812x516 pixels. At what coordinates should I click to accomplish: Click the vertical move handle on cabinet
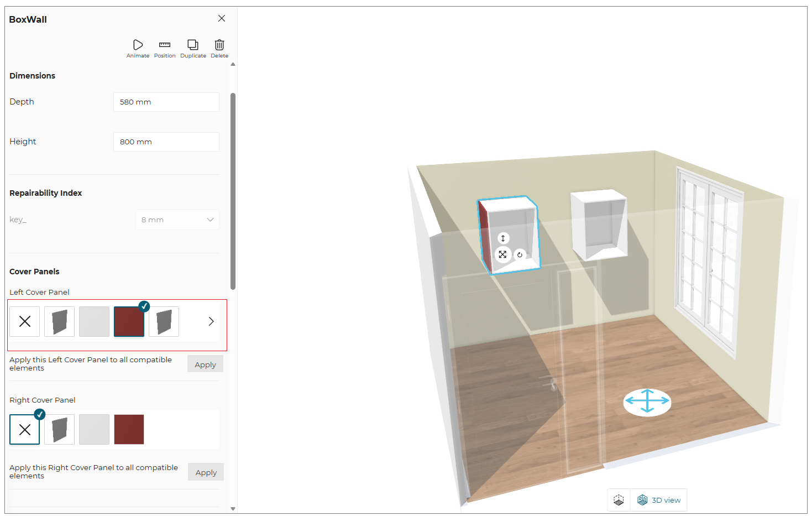tap(503, 238)
